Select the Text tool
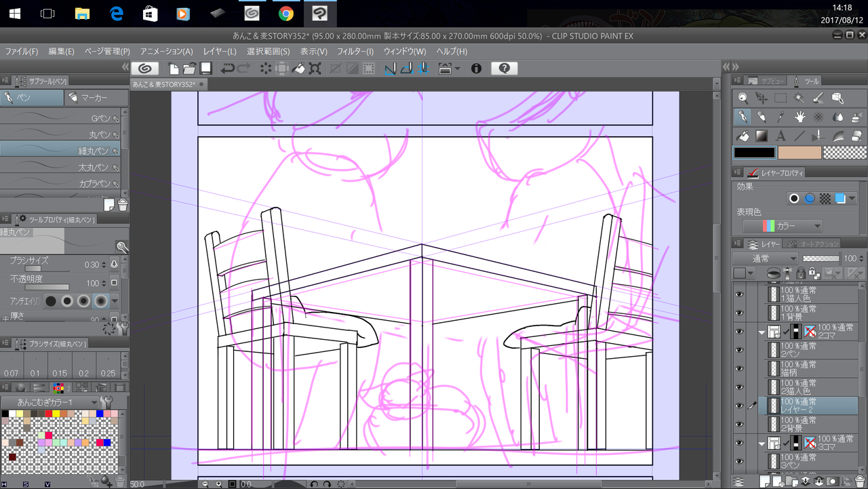Viewport: 868px width, 489px height. [781, 135]
